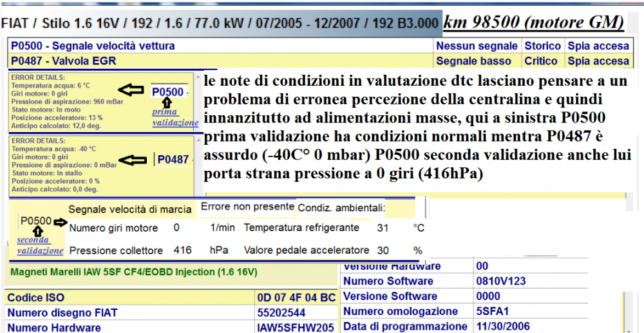Screen dimensions: 644x333
Task: Click the Codice ISO label
Action: pos(36,298)
